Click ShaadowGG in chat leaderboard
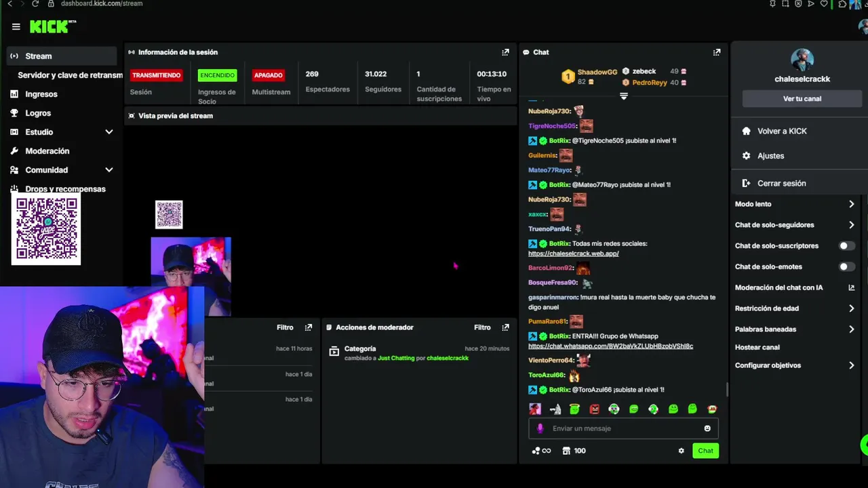This screenshot has height=488, width=868. (597, 72)
